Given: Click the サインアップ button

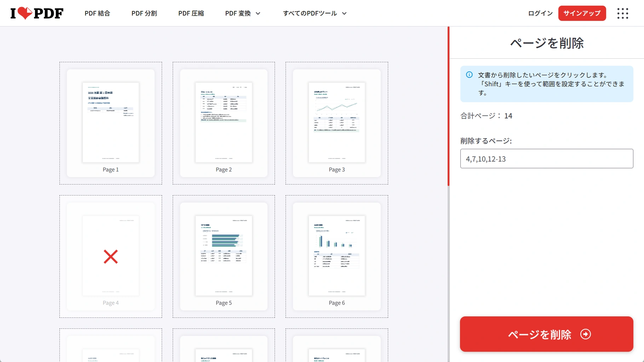Looking at the screenshot, I should click(x=582, y=13).
